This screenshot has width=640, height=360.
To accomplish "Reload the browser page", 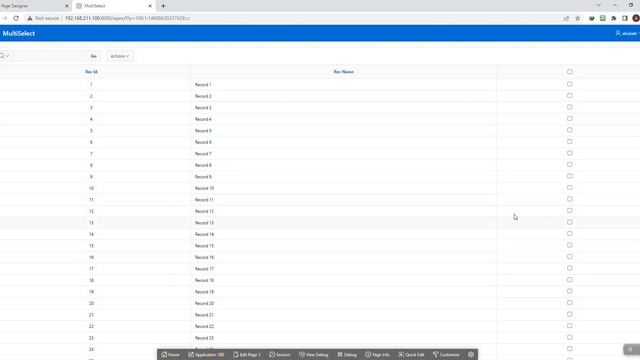I will tap(16, 18).
